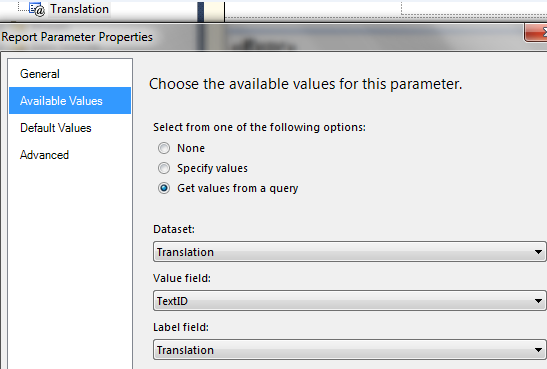547x369 pixels.
Task: Expand the Value field dropdown arrow
Action: coord(538,301)
